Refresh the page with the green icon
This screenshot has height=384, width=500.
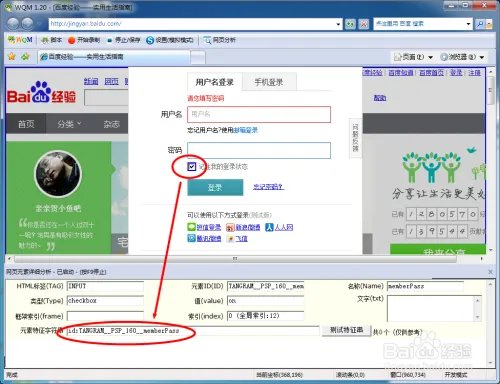(x=350, y=24)
